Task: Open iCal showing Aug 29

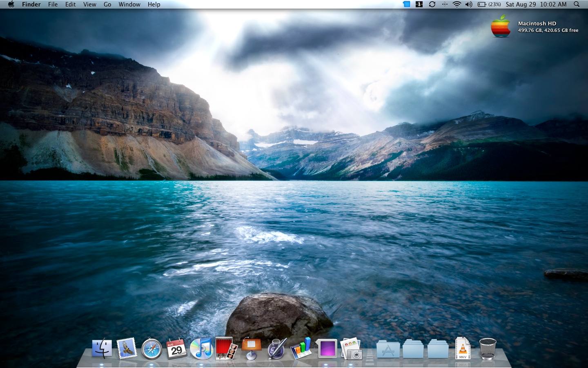Action: [x=176, y=349]
